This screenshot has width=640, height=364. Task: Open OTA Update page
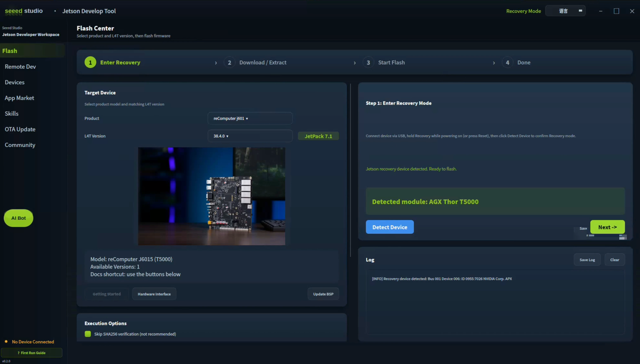click(x=20, y=129)
